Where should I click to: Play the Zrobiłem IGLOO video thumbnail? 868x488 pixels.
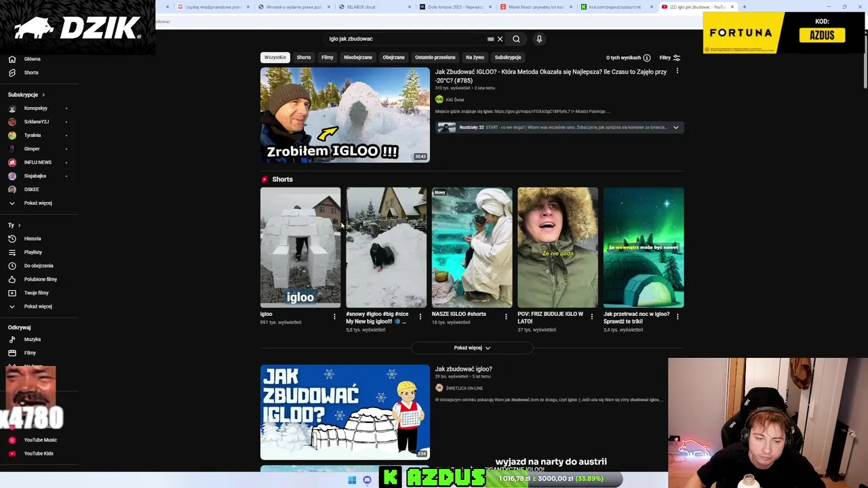pos(345,115)
